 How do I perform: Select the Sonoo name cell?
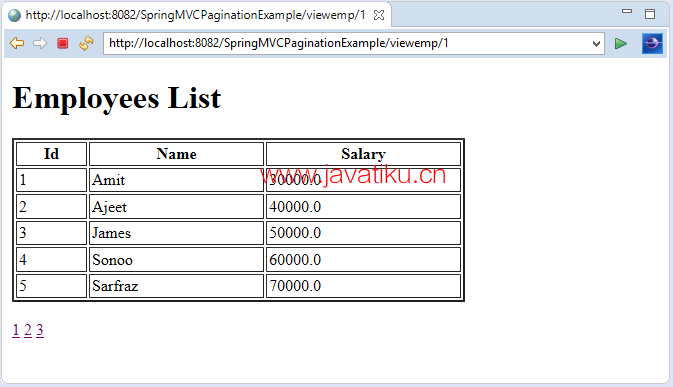pyautogui.click(x=176, y=260)
